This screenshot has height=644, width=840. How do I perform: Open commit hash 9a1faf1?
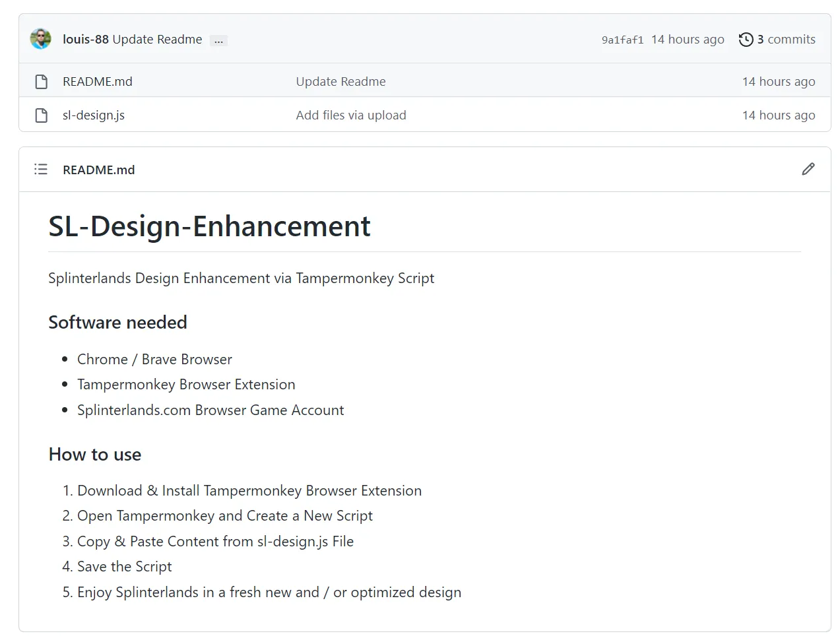tap(622, 40)
